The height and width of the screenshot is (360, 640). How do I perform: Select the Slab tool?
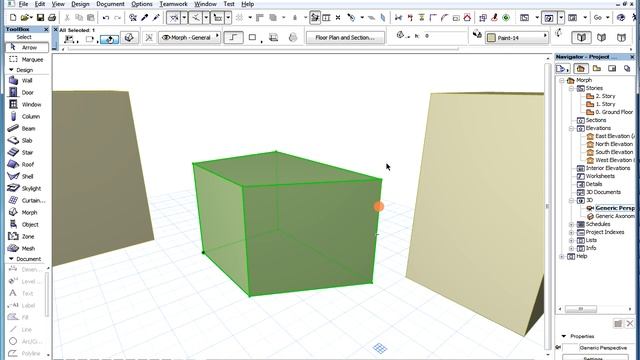point(27,140)
